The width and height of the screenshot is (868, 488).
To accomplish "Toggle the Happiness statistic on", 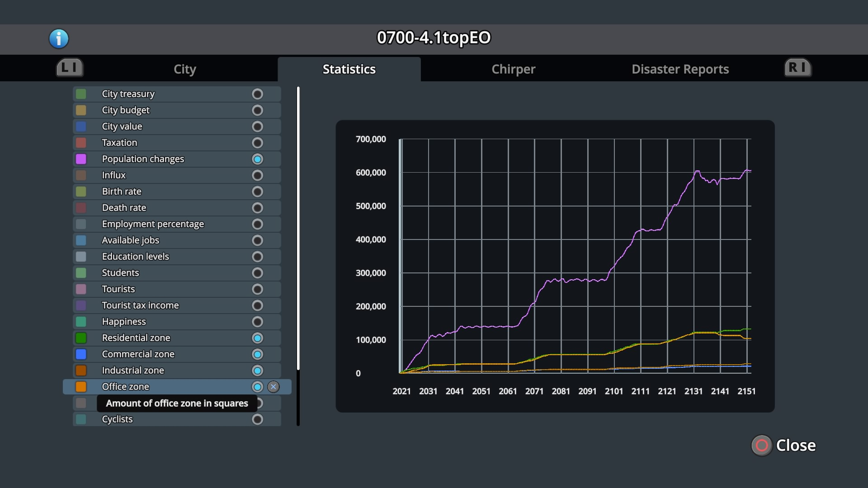I will [257, 322].
